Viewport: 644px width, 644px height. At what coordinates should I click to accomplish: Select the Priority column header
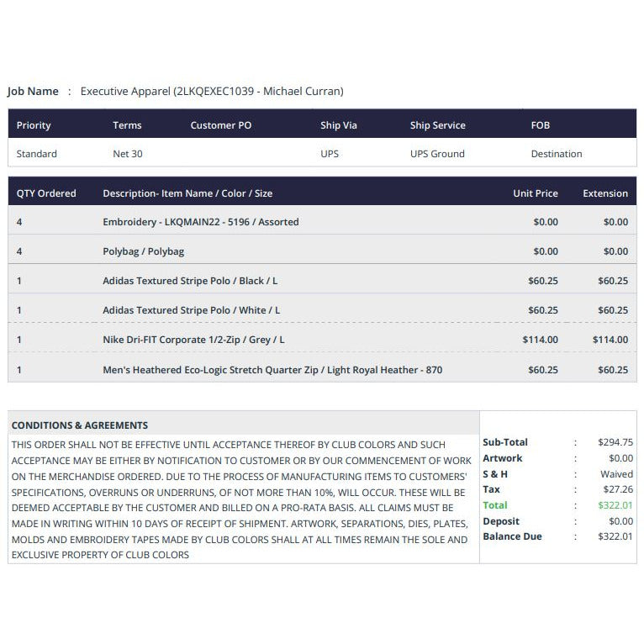click(34, 125)
